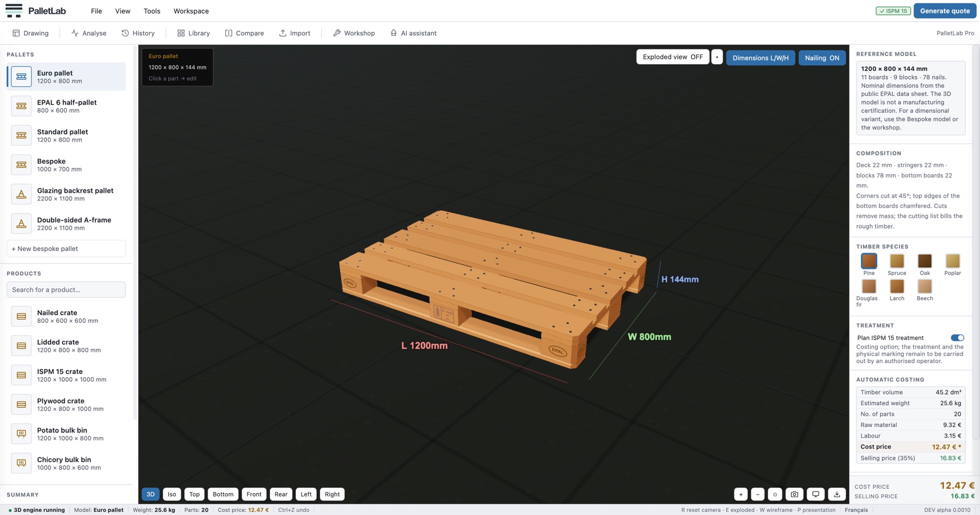This screenshot has height=515, width=980.
Task: Recenter the camera with the target icon
Action: coord(775,494)
